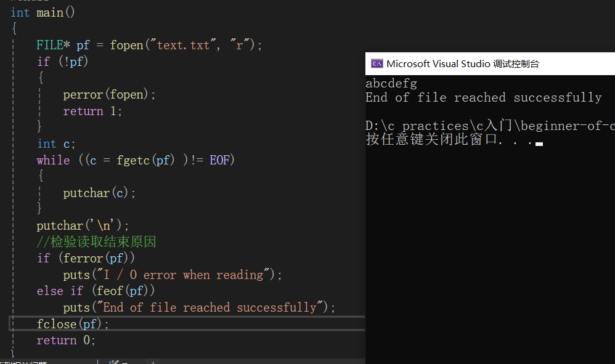Viewport: 615px width, 364px height.
Task: Click the 'EOF' macro in code
Action: (x=219, y=160)
